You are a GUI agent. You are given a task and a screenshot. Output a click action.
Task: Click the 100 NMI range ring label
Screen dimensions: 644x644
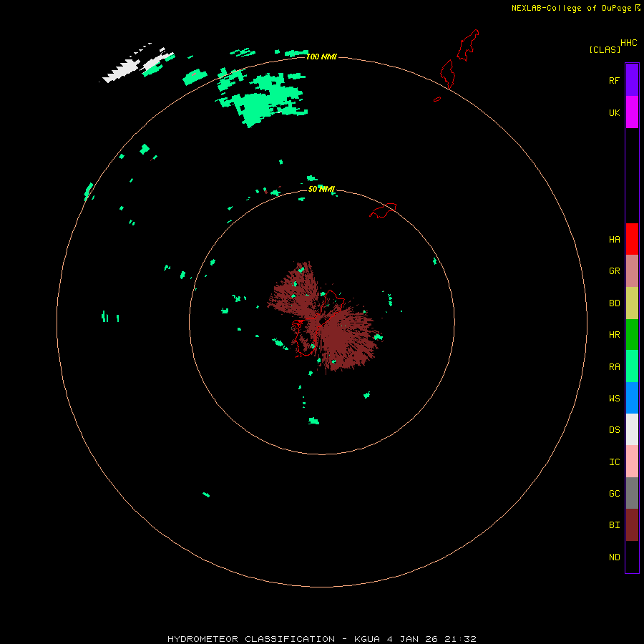321,57
